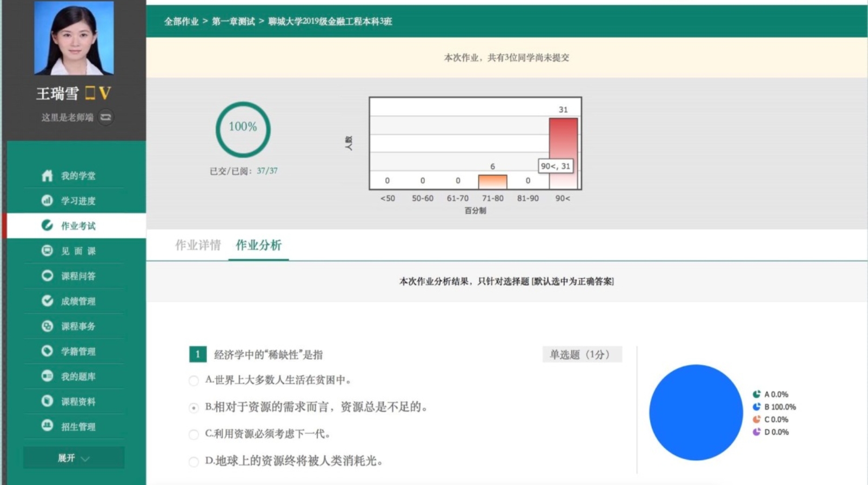Switch to the 作业详情 tab
The width and height of the screenshot is (868, 485).
[198, 245]
